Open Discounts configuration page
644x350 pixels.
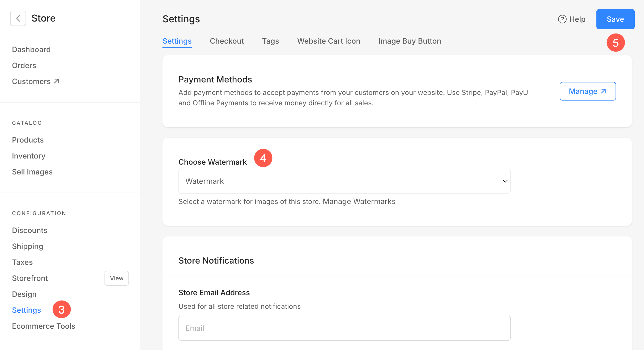tap(30, 230)
